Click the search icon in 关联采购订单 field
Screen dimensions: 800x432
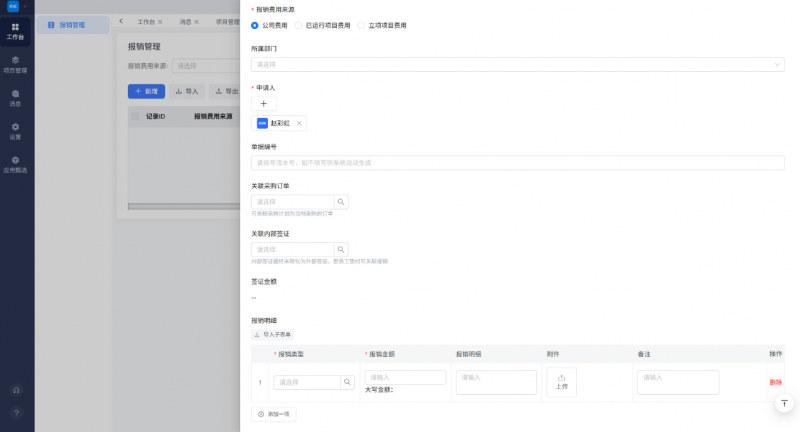coord(341,202)
